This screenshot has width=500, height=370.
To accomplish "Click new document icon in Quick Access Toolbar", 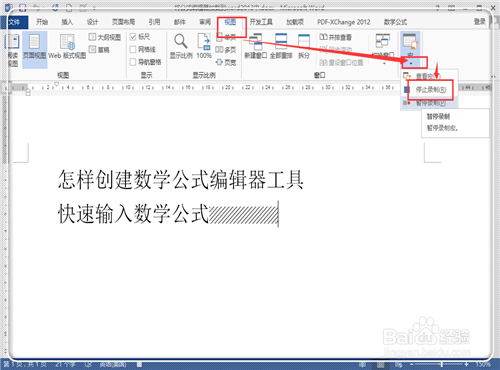I will [69, 7].
